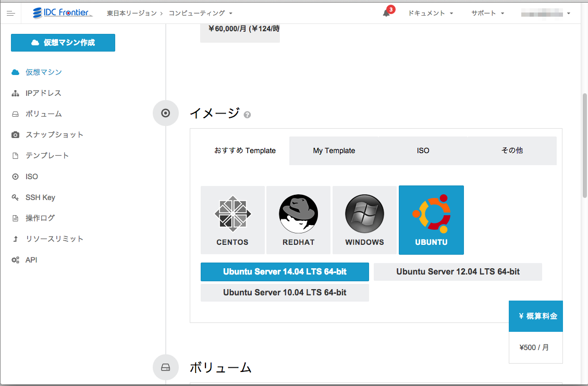Open the 仮想マシン section in the sidebar
Image resolution: width=588 pixels, height=386 pixels.
42,72
